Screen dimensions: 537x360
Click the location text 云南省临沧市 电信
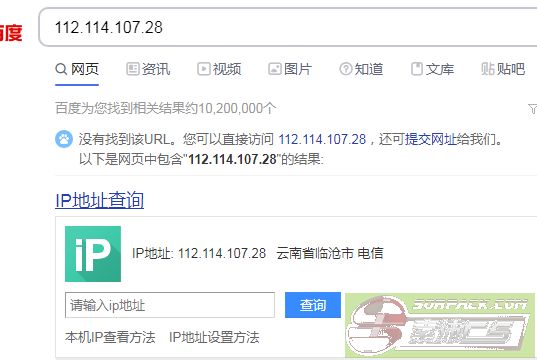[330, 253]
